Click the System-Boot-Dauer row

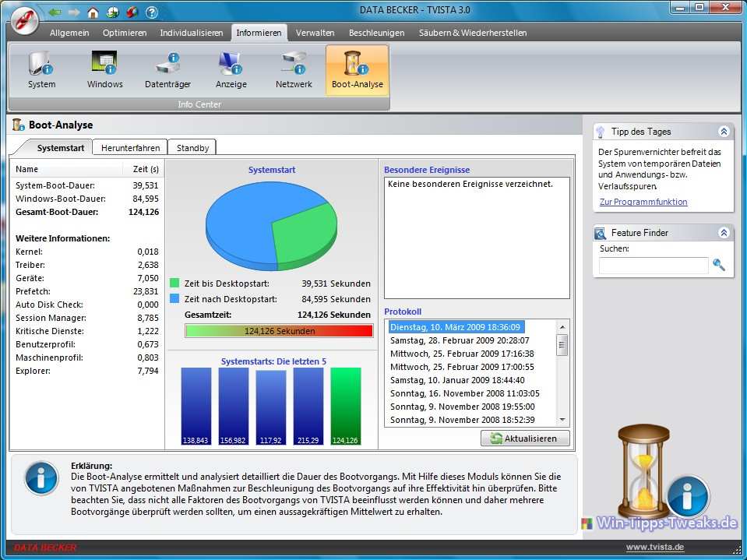click(87, 185)
